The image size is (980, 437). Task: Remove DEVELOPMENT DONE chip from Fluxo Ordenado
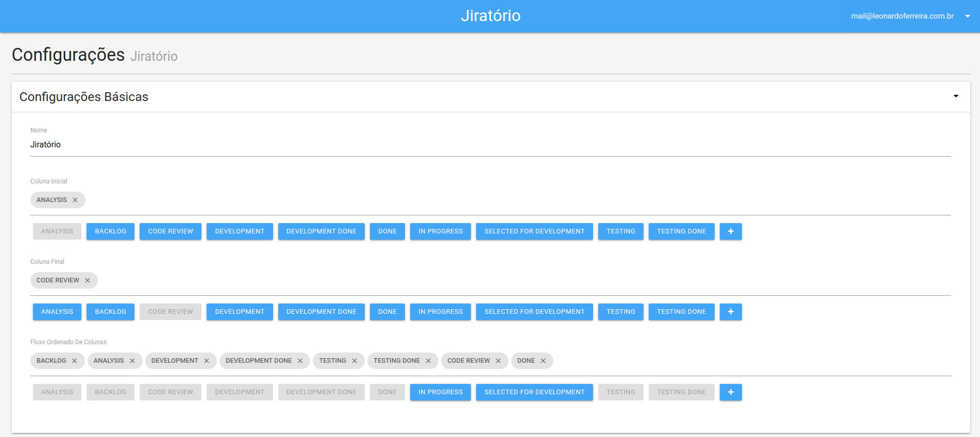coord(300,361)
